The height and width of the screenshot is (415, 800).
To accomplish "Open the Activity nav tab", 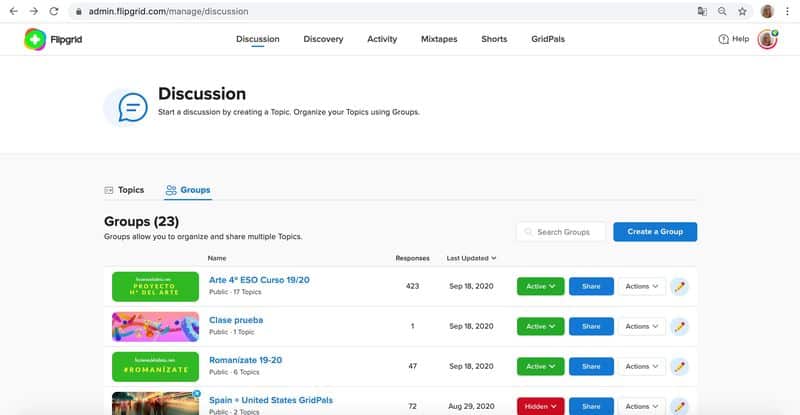I will [x=382, y=39].
